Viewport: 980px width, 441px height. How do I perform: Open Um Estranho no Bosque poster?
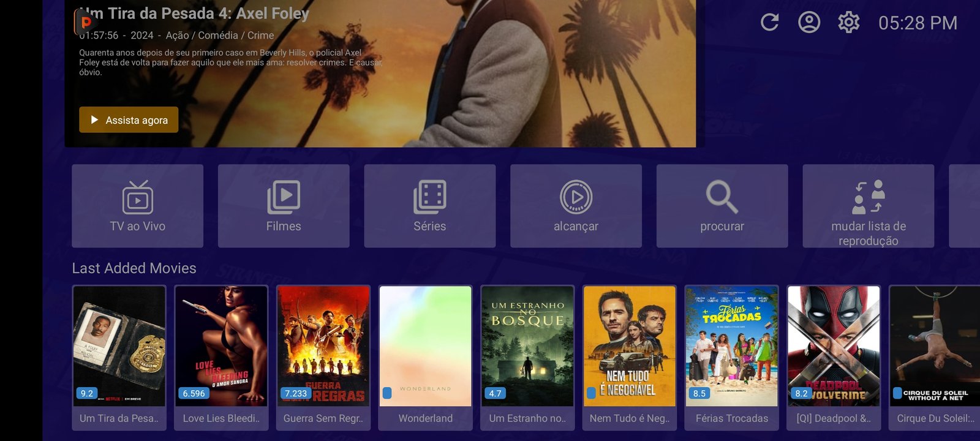click(x=527, y=346)
